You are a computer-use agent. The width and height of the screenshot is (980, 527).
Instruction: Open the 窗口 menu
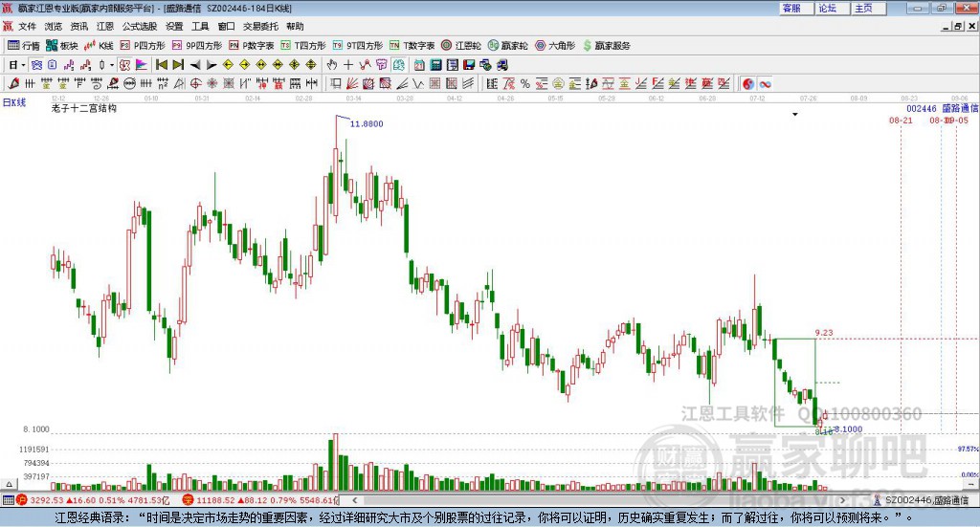pos(226,26)
